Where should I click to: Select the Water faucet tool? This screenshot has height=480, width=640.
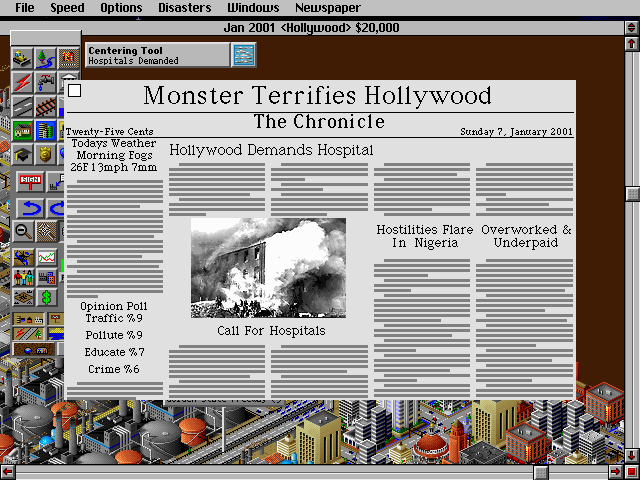[x=46, y=82]
